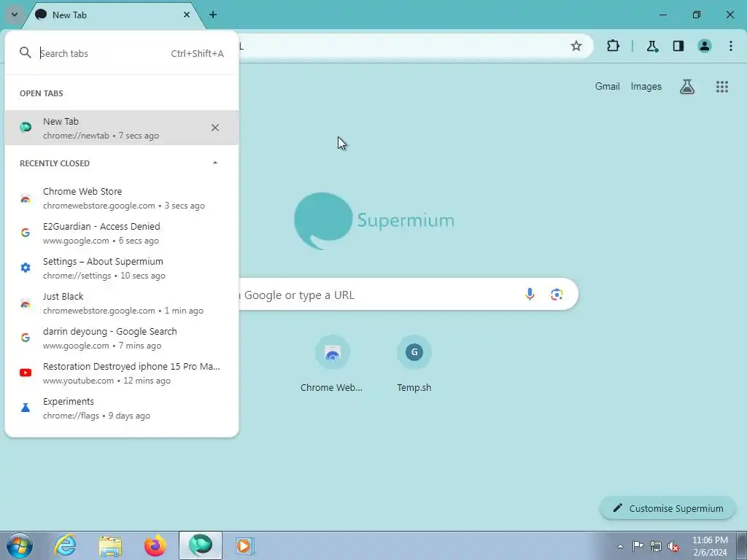747x560 pixels.
Task: Reopen the Settings – About Supermium tab
Action: click(x=122, y=268)
